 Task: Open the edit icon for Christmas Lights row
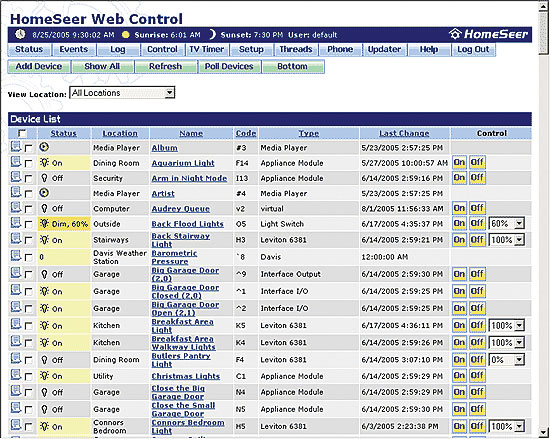point(15,375)
